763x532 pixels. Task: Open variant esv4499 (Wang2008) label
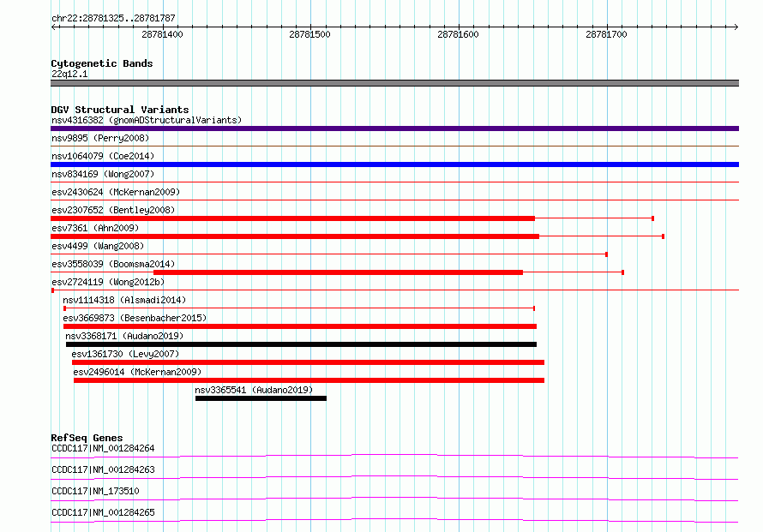[x=98, y=246]
